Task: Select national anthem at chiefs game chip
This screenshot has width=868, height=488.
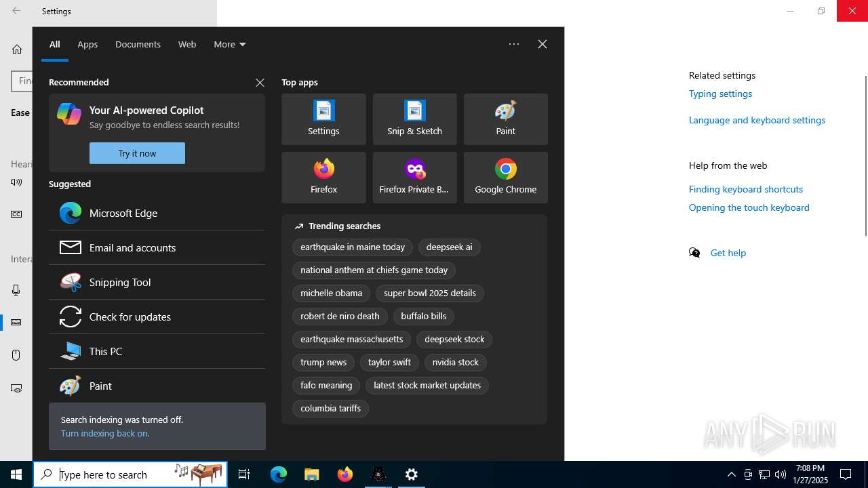Action: 374,270
